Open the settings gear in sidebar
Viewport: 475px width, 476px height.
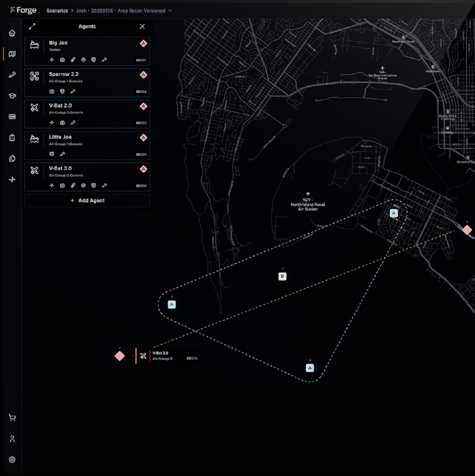pyautogui.click(x=12, y=460)
